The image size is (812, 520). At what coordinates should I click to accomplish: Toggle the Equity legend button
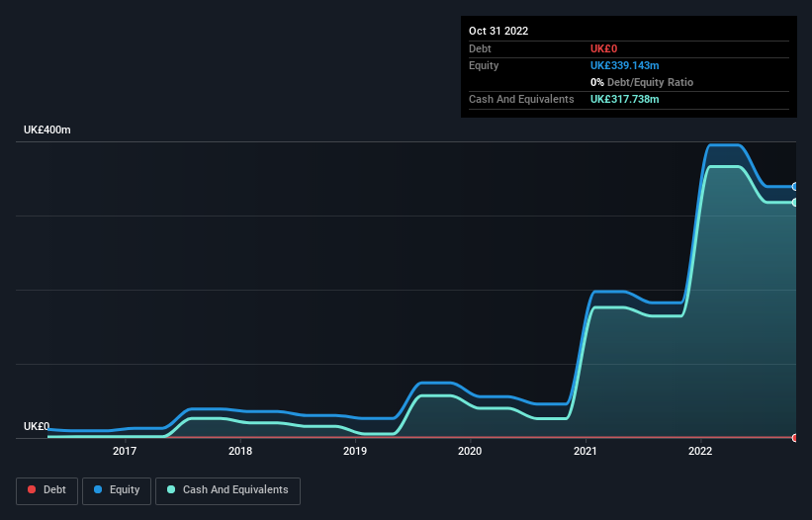coord(117,490)
